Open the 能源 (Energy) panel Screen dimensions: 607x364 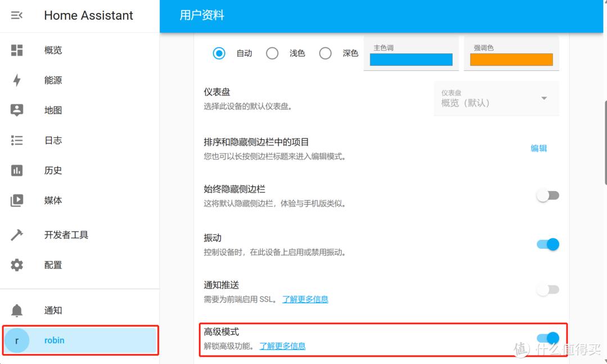click(52, 80)
